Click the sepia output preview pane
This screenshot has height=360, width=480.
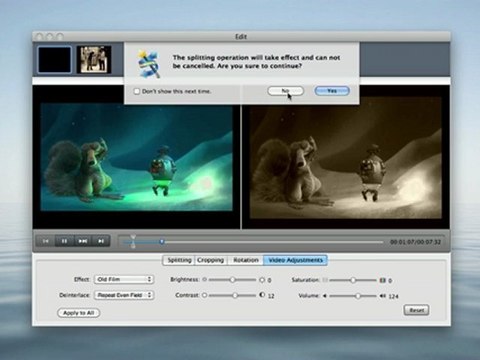pyautogui.click(x=345, y=158)
